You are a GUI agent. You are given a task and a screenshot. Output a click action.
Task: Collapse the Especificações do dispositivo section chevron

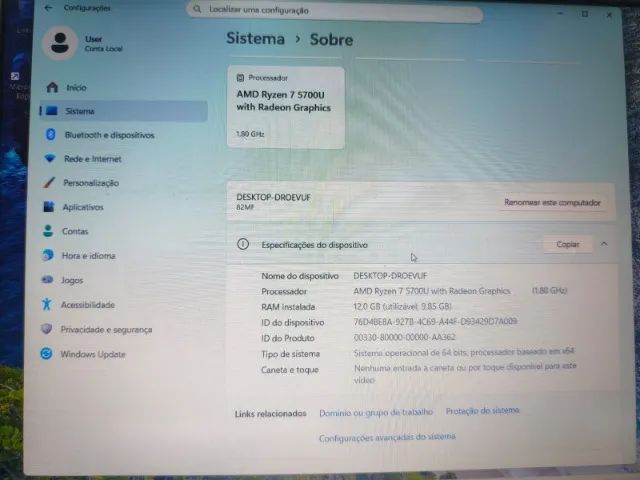click(x=604, y=244)
